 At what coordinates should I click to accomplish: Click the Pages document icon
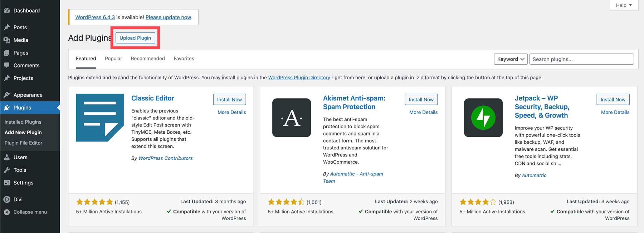coord(7,53)
